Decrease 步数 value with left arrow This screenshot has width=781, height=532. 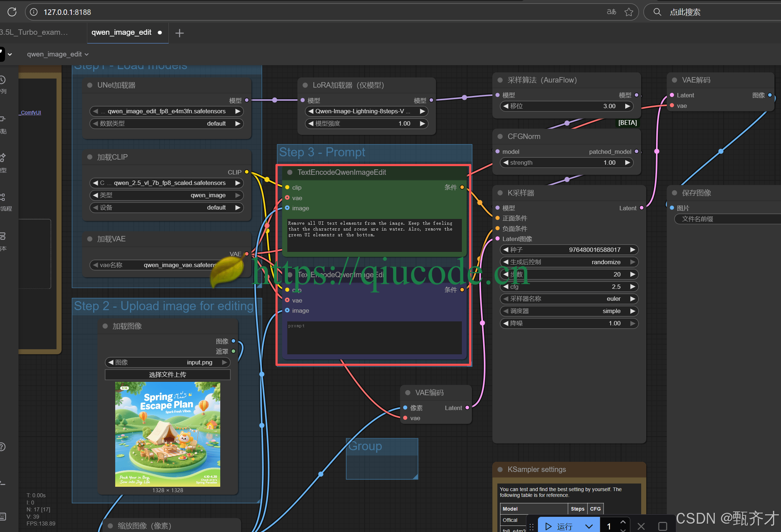pyautogui.click(x=506, y=274)
